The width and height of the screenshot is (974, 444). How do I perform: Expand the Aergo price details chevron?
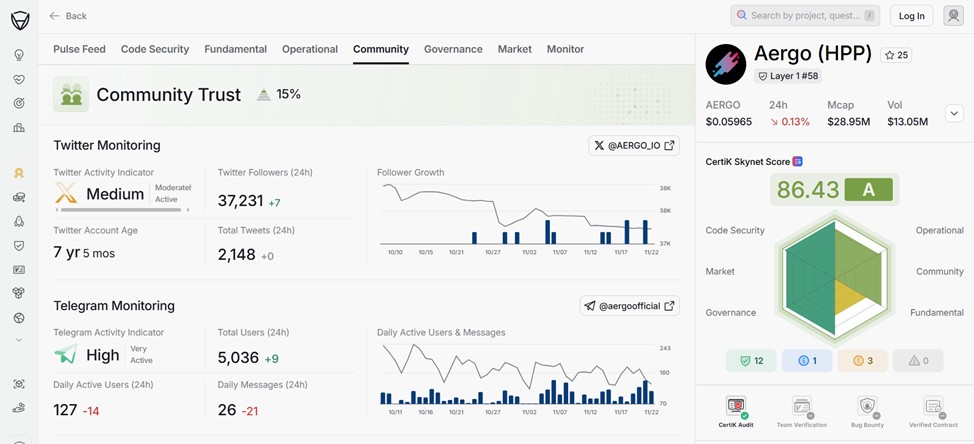(x=953, y=113)
